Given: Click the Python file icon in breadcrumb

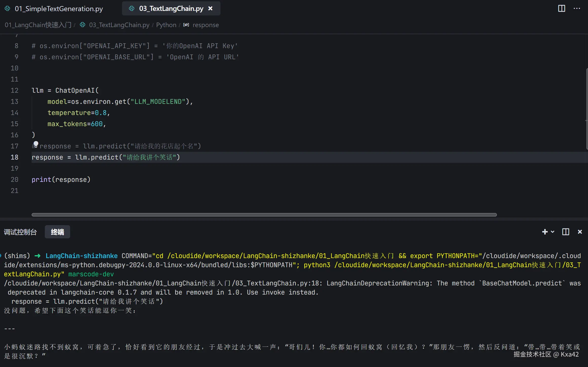Looking at the screenshot, I should pos(83,25).
